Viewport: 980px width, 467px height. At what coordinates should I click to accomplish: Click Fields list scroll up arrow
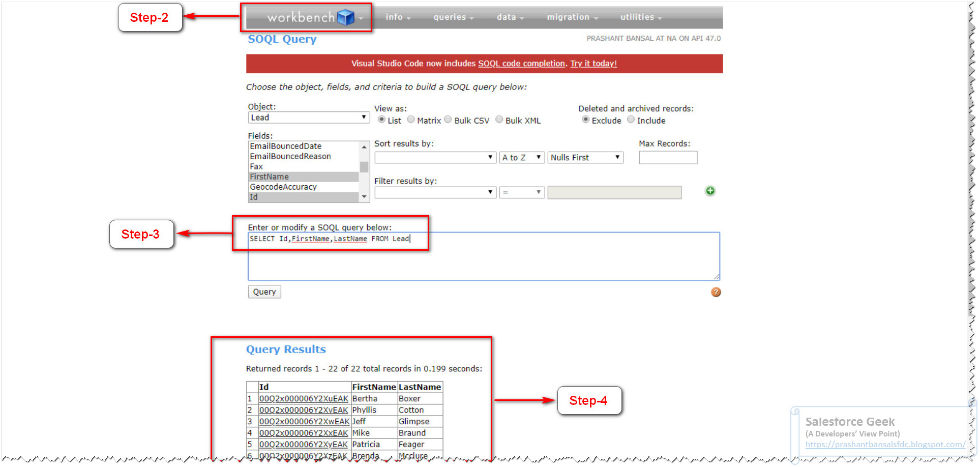364,147
